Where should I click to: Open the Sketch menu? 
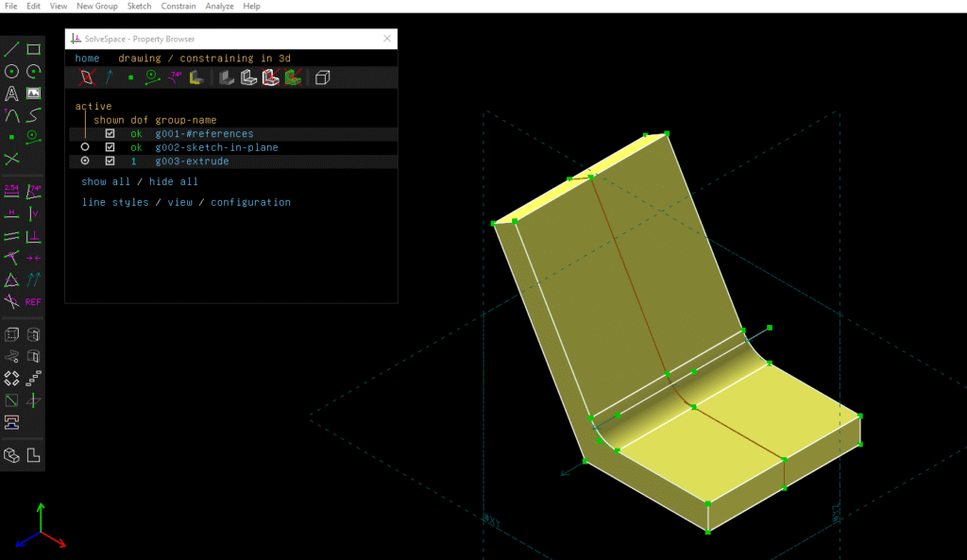click(x=139, y=6)
